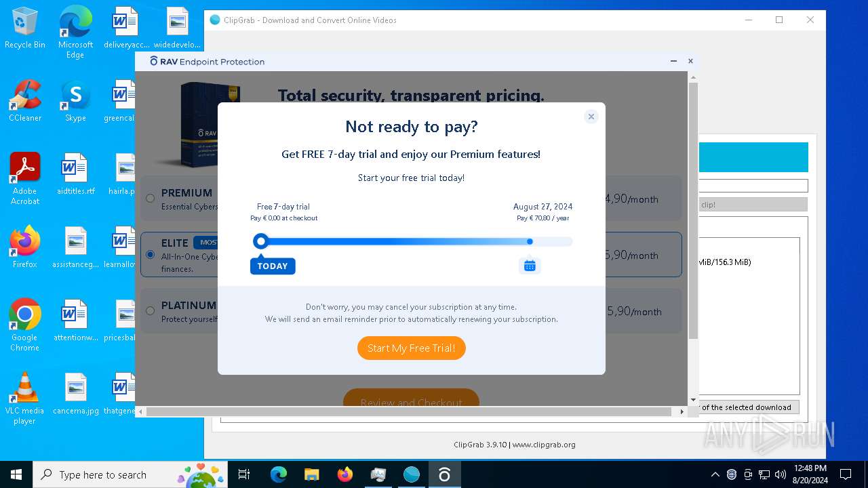The width and height of the screenshot is (868, 488).
Task: Open Google Chrome desktop shortcut
Action: point(25,325)
